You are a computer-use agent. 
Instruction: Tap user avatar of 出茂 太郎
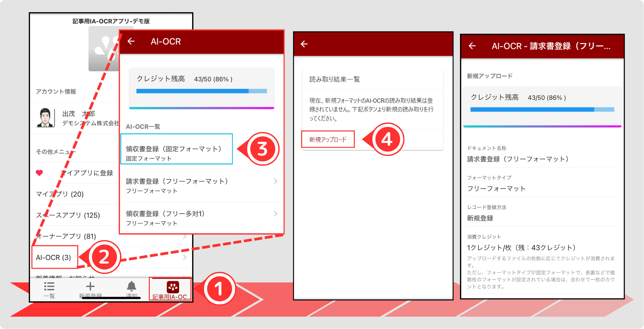[x=45, y=118]
